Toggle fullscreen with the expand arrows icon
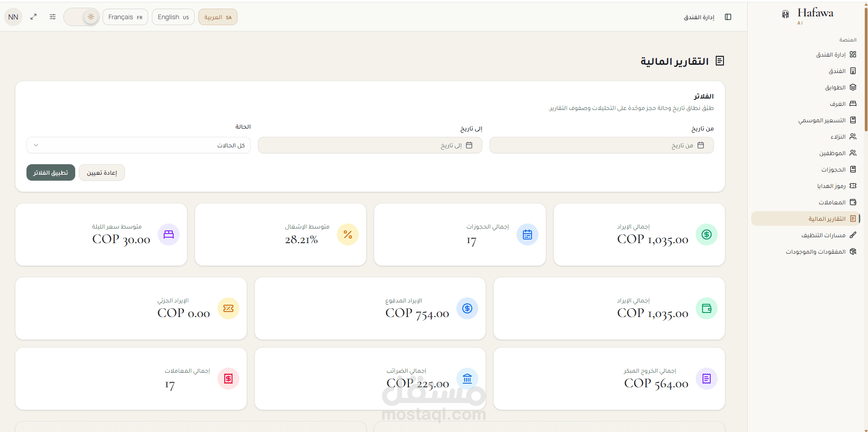 pyautogui.click(x=33, y=17)
